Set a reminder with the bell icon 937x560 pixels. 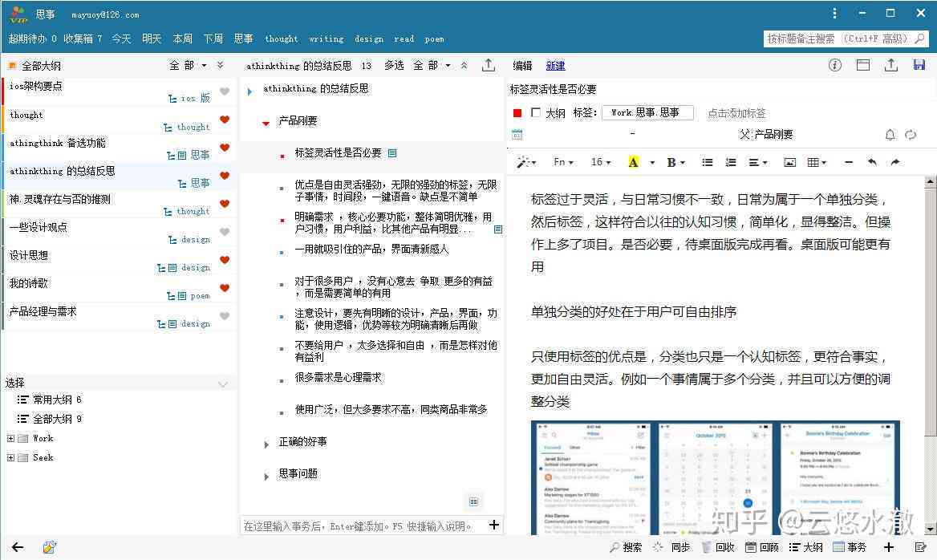890,135
